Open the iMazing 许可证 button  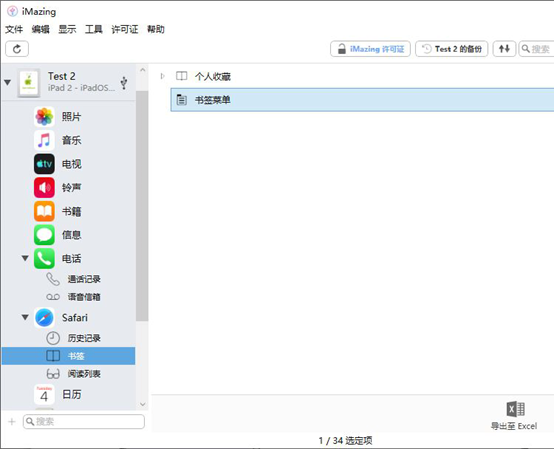(370, 49)
